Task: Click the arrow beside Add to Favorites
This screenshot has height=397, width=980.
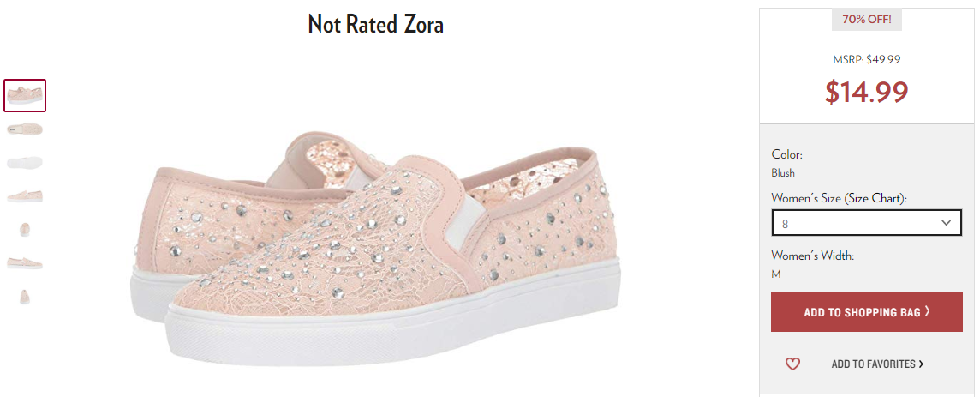Action: pyautogui.click(x=921, y=364)
